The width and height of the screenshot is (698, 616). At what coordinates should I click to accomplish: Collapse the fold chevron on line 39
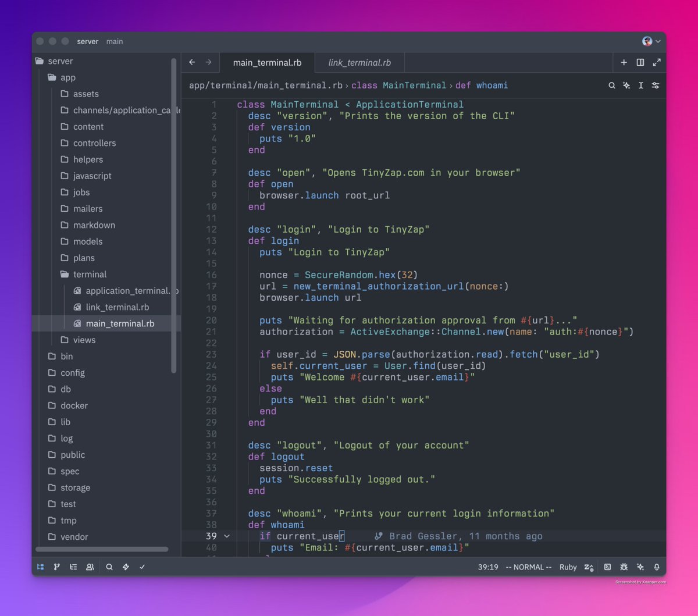pos(227,536)
